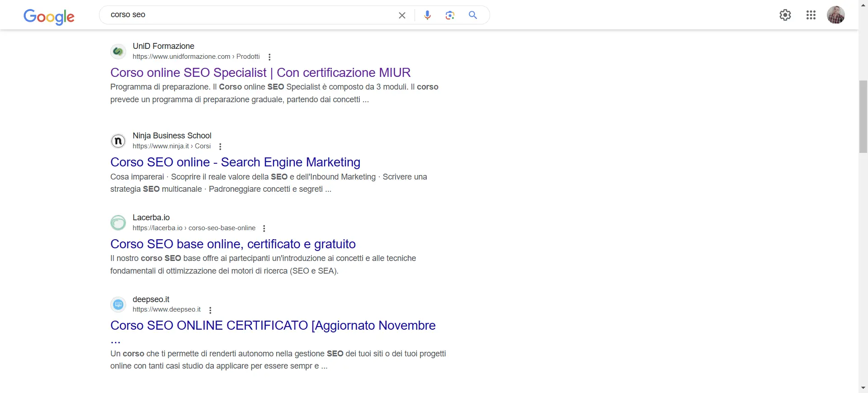The image size is (868, 393).
Task: Click the ninja.it Corsi URL
Action: pyautogui.click(x=172, y=146)
